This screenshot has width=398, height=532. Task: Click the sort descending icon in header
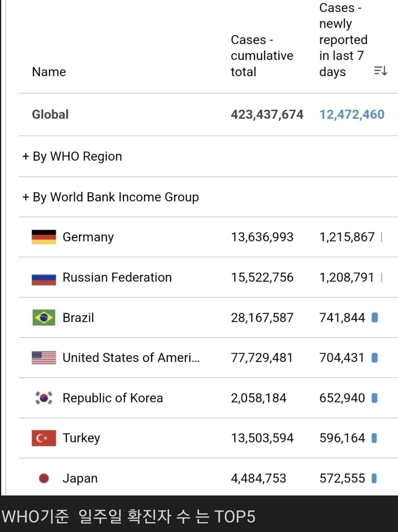coord(380,71)
